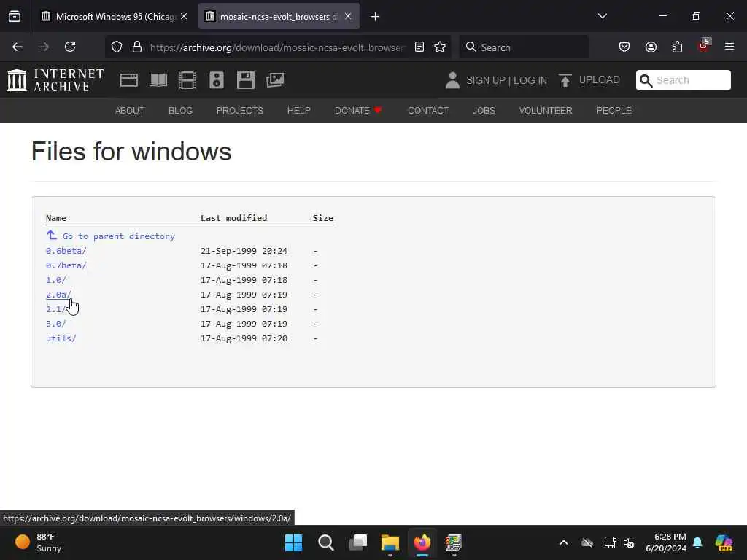Open the Images icon
The image size is (747, 560).
point(275,80)
